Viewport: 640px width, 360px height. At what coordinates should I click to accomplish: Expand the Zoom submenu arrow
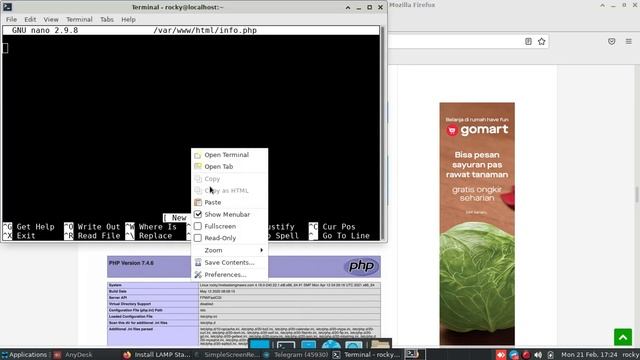click(261, 250)
